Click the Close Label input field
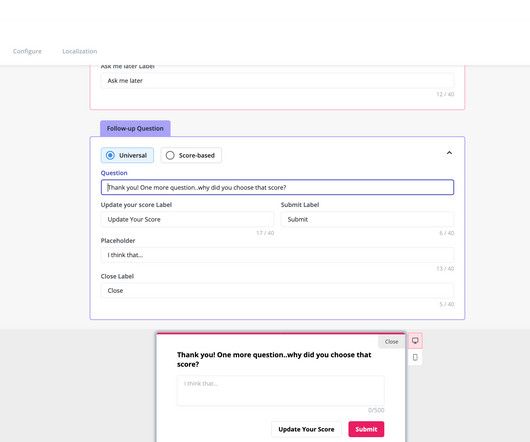The height and width of the screenshot is (442, 530). pos(277,291)
